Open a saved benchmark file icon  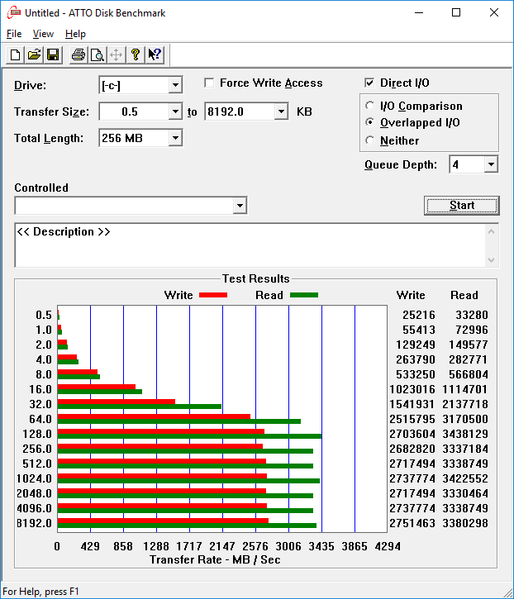click(x=34, y=55)
